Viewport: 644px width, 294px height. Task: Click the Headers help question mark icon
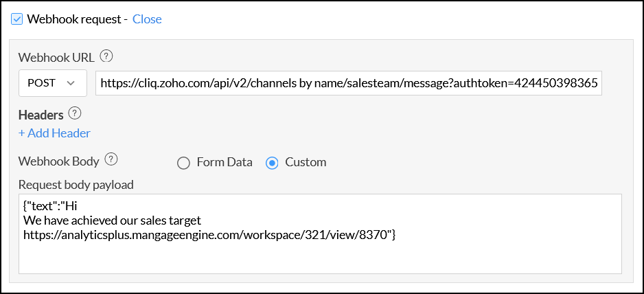pyautogui.click(x=76, y=114)
